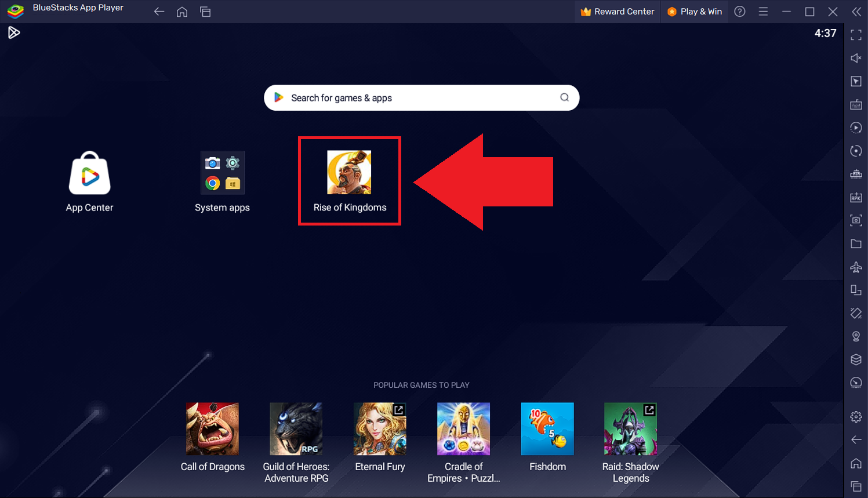Click the back arrow in title bar

(159, 12)
